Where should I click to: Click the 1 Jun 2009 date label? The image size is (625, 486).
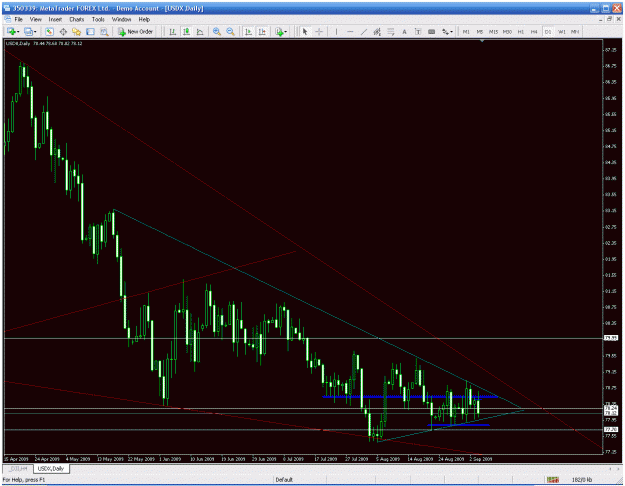(170, 459)
